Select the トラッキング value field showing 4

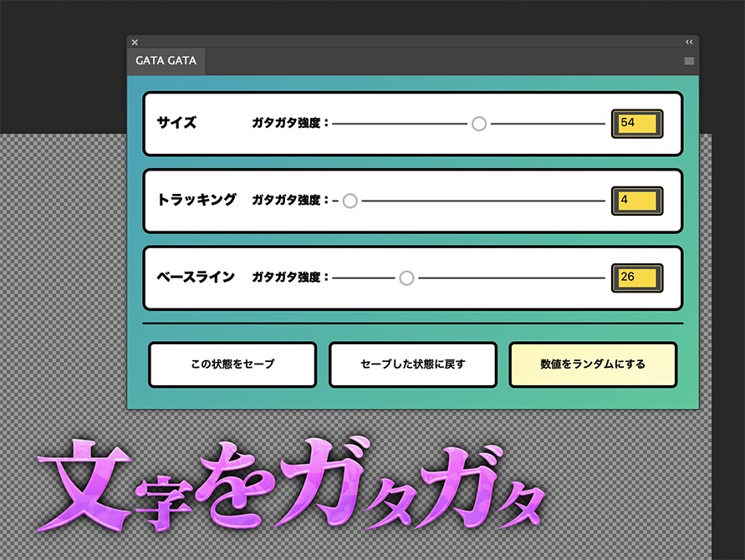tap(636, 200)
